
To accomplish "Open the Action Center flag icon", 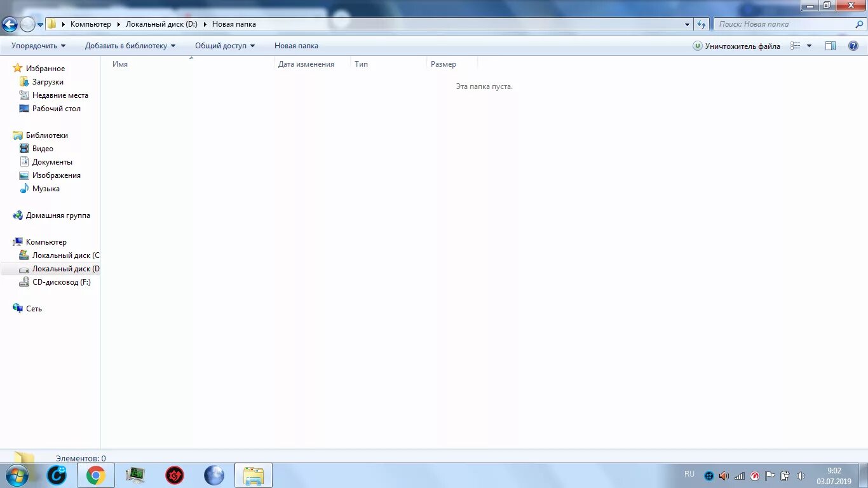I will tap(770, 476).
